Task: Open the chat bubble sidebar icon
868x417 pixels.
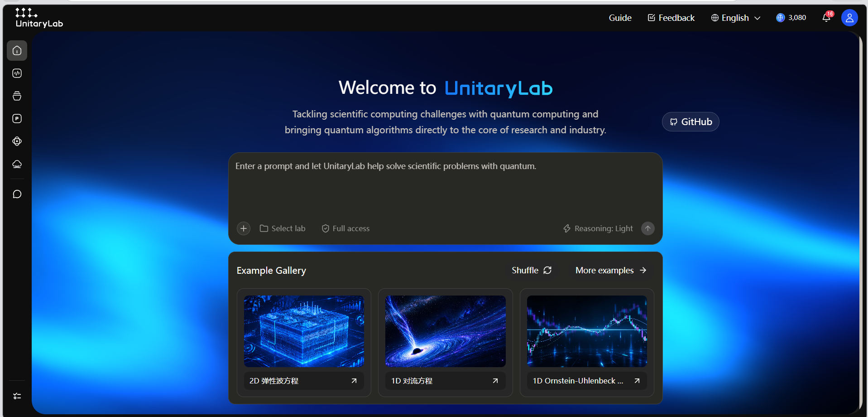Action: 17,194
